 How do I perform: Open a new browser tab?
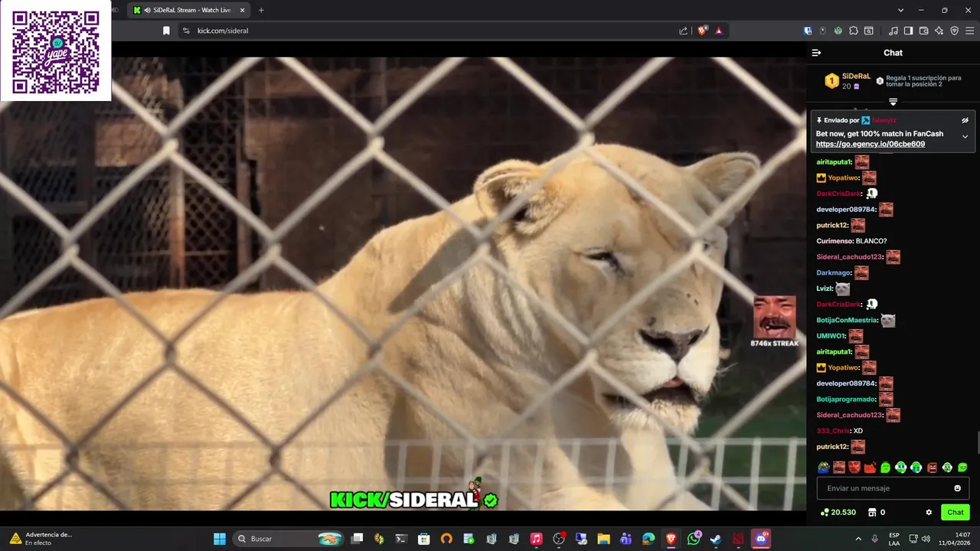coord(261,10)
